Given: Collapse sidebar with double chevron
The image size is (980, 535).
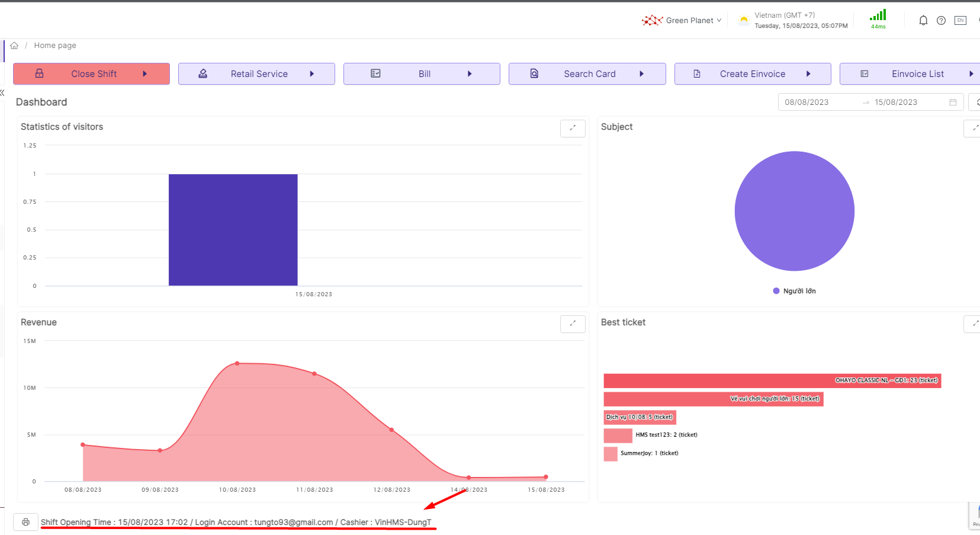Looking at the screenshot, I should 2,92.
